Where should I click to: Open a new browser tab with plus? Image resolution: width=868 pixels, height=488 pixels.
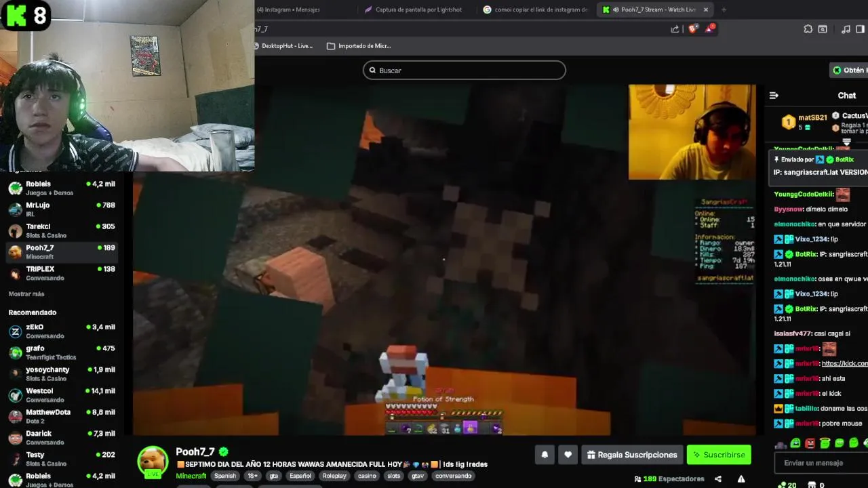click(724, 9)
